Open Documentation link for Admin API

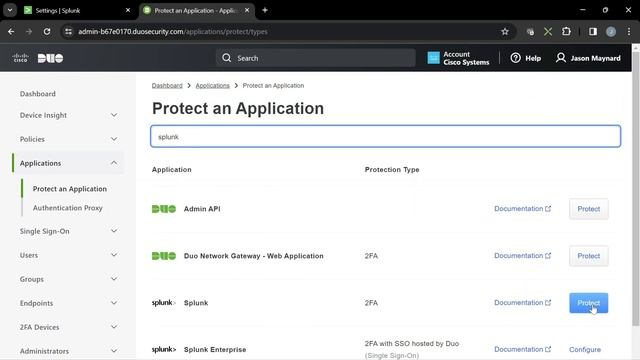[x=522, y=209]
